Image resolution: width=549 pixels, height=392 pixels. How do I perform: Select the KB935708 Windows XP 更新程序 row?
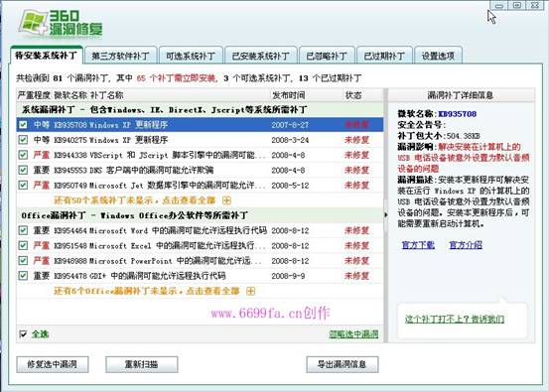click(x=200, y=125)
